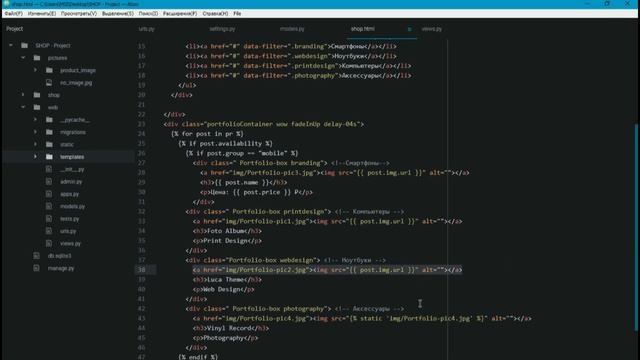Click the 'Foto Album' h3 line
Viewport: 640px width, 360px height.
(x=227, y=231)
